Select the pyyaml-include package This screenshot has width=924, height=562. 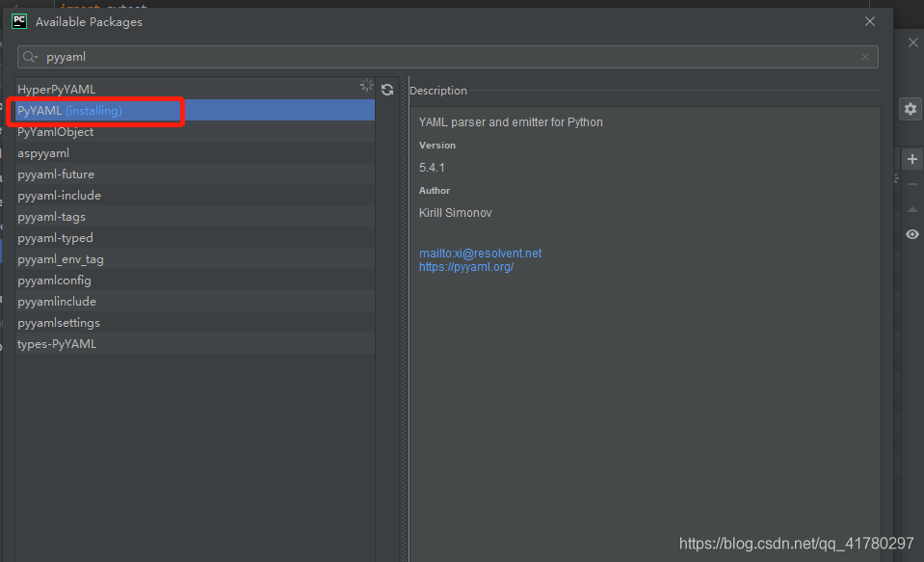pyautogui.click(x=195, y=195)
